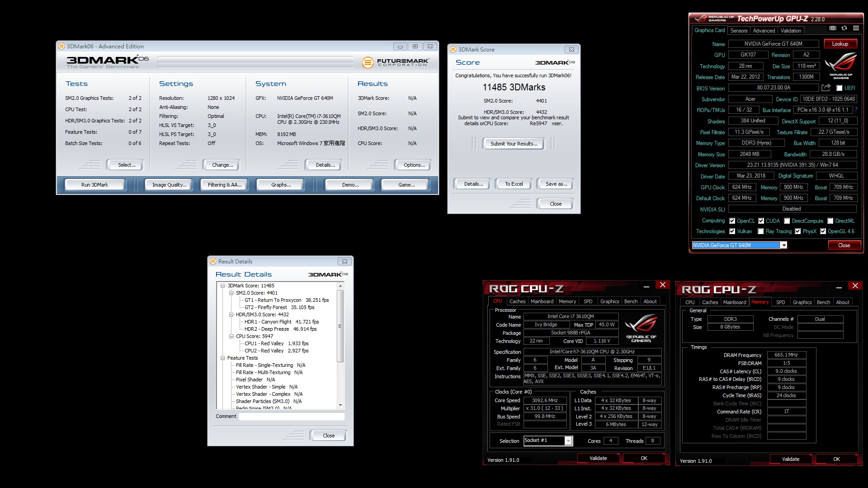This screenshot has height=488, width=868.
Task: Open SPD tab in right CPU-Z window
Action: click(x=781, y=302)
